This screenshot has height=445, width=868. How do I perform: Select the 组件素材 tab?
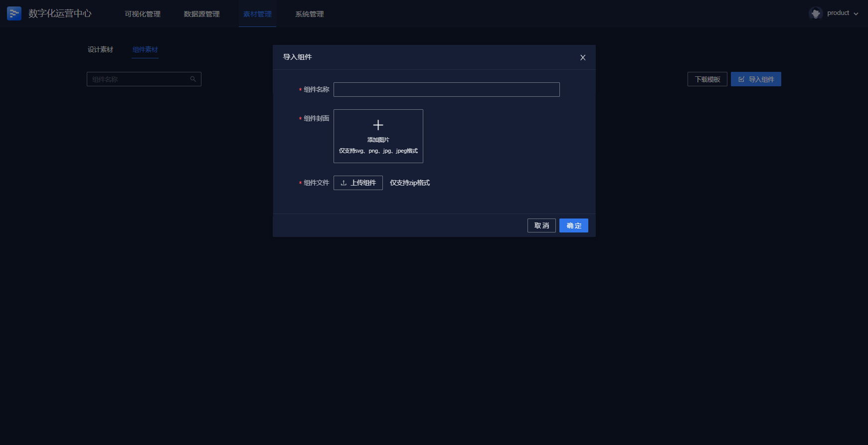point(145,49)
